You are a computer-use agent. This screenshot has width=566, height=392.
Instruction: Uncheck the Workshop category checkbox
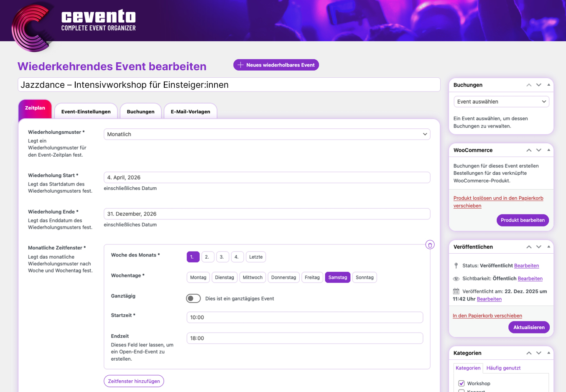(461, 383)
